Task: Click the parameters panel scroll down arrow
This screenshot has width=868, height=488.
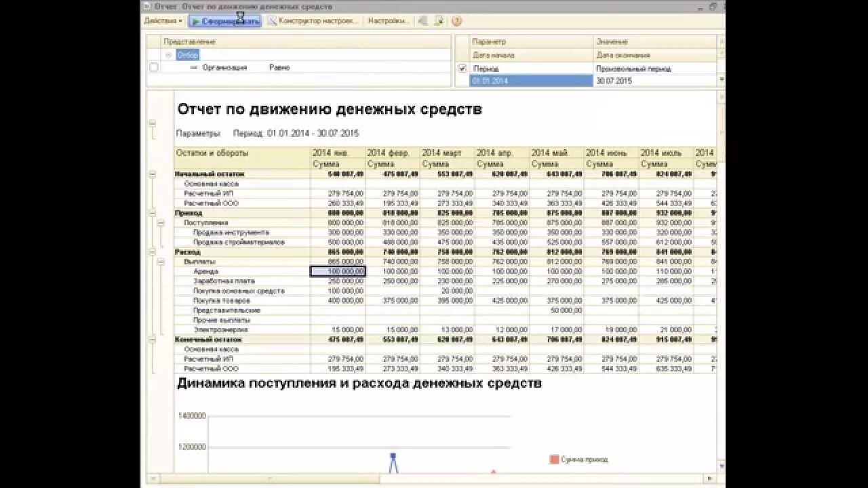Action: coord(721,79)
